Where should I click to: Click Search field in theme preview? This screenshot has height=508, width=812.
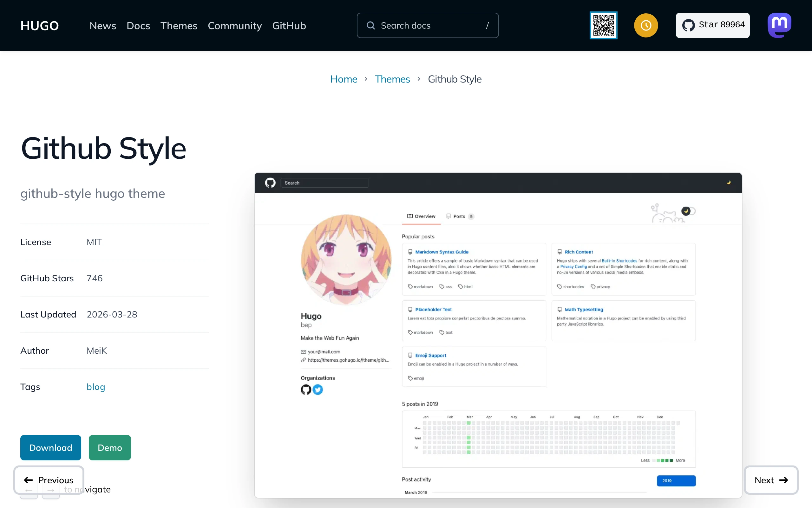pyautogui.click(x=324, y=183)
